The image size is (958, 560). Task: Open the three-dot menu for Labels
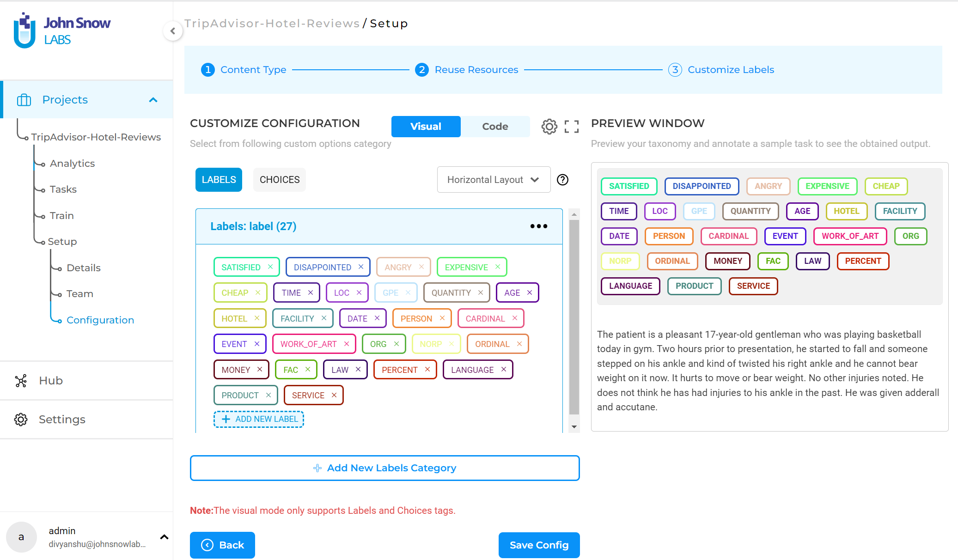point(539,226)
